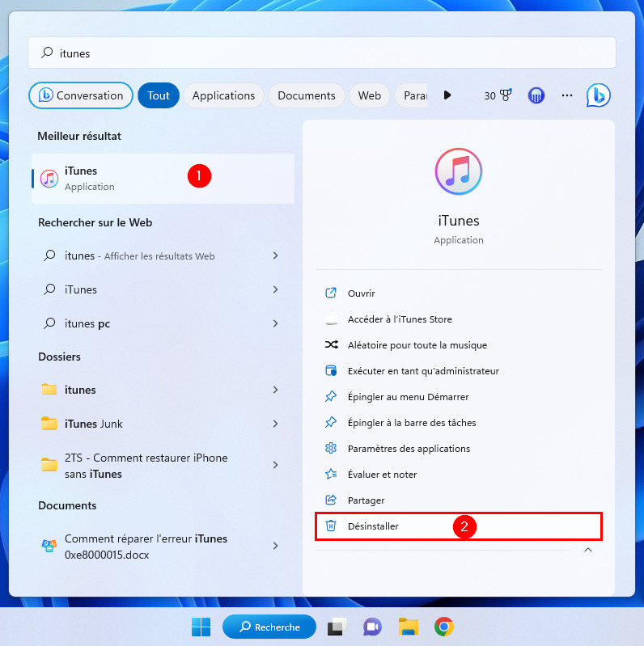Viewport: 644px width, 646px height.
Task: Expand the 'iTunes' web suggestion arrow
Action: [275, 289]
